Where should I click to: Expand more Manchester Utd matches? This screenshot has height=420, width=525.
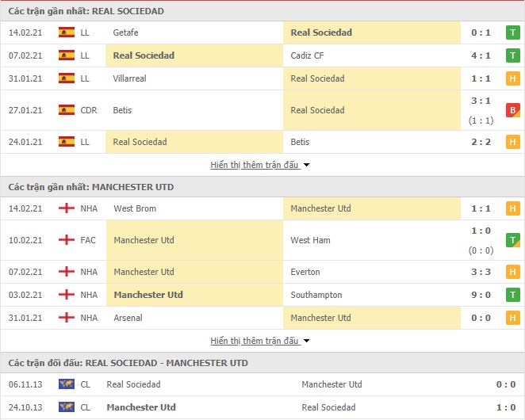(255, 341)
